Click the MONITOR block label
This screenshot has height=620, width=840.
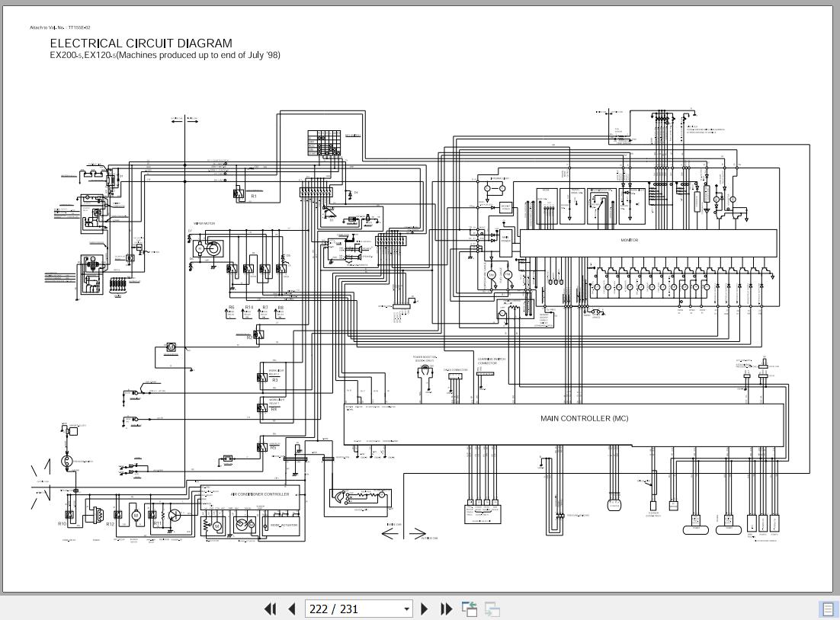[x=629, y=241]
